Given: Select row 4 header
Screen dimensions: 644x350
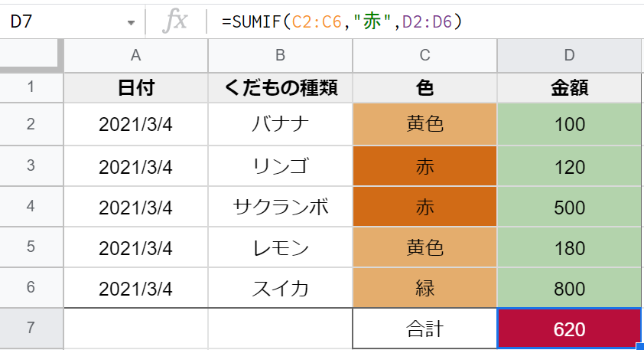Looking at the screenshot, I should pyautogui.click(x=31, y=207).
